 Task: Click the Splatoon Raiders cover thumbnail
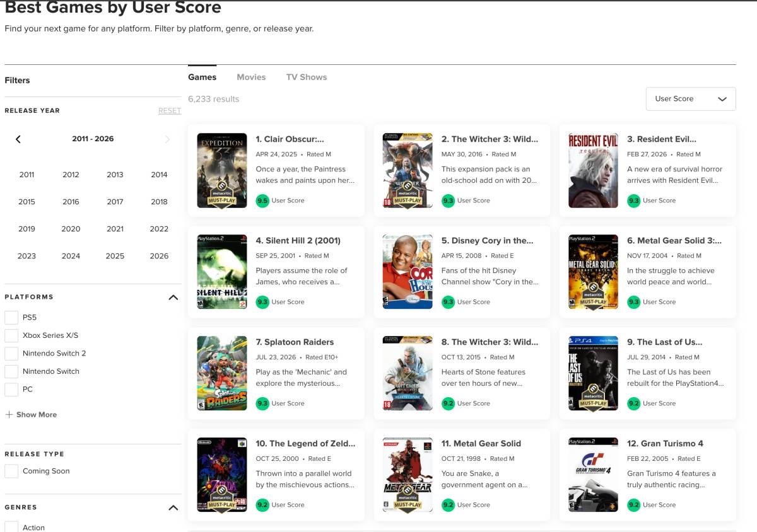pyautogui.click(x=222, y=373)
